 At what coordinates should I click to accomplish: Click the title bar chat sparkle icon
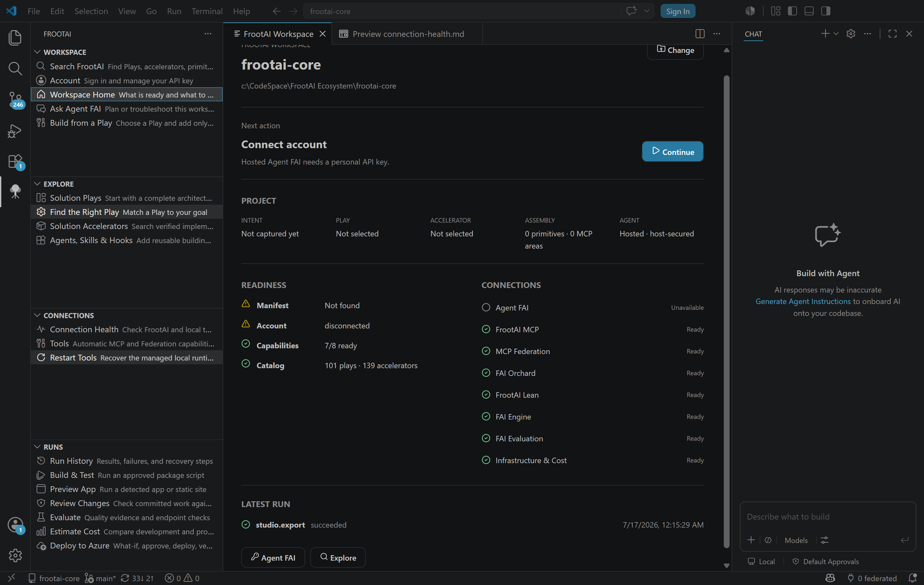(631, 11)
